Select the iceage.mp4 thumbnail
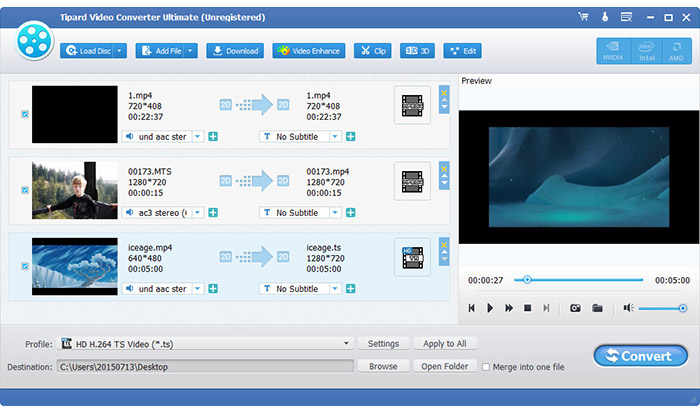 pyautogui.click(x=75, y=266)
